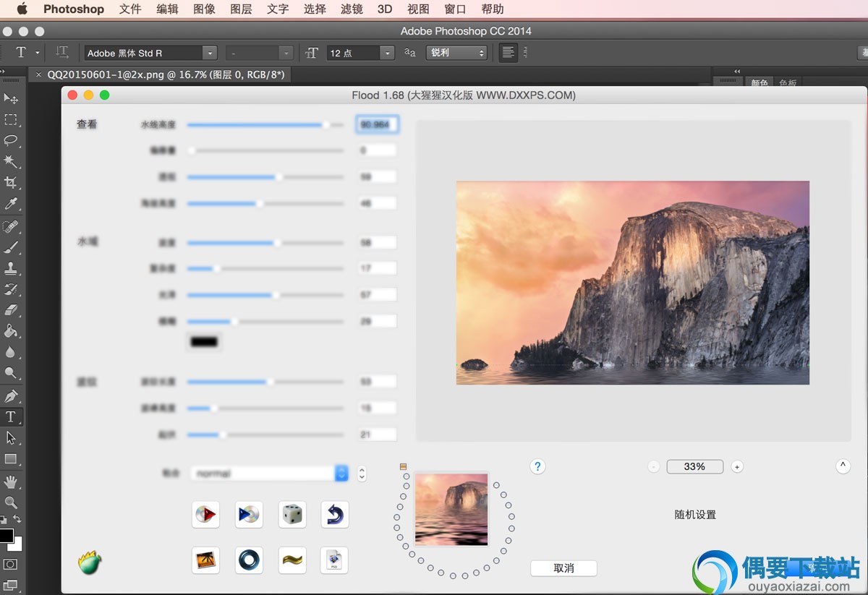The height and width of the screenshot is (595, 868).
Task: Click the stepper beside normal dropdown
Action: tap(362, 474)
